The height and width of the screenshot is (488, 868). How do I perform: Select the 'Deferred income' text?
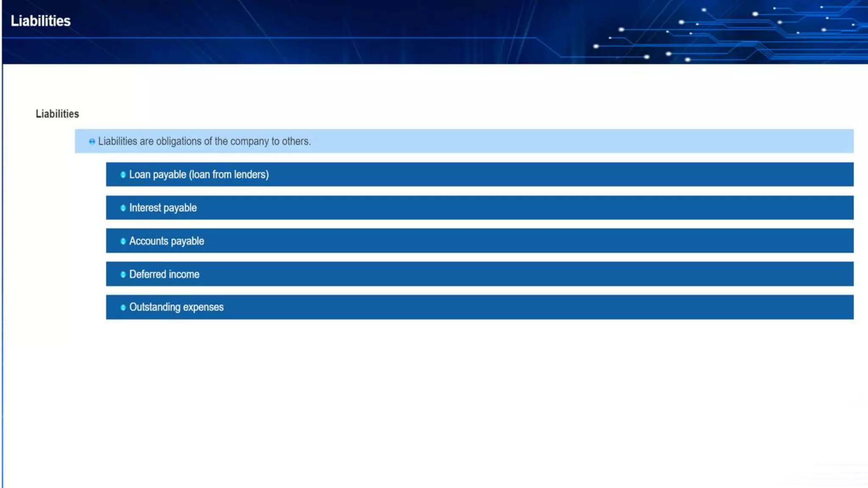(164, 274)
